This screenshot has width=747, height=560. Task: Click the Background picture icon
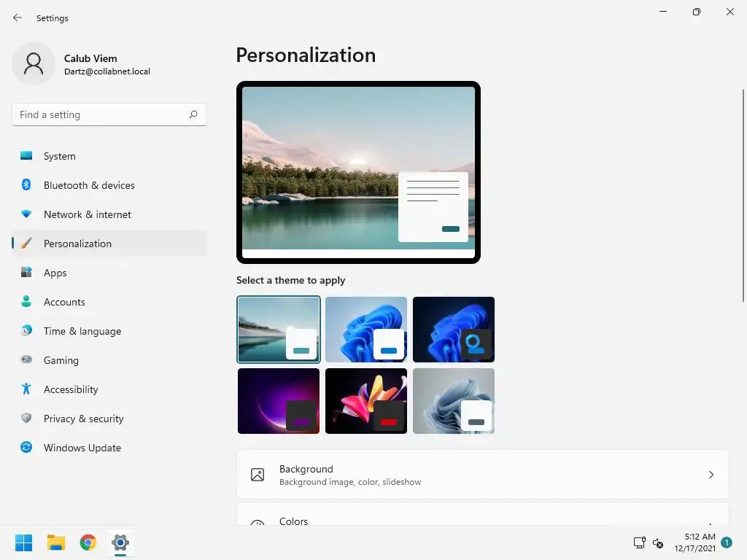click(x=258, y=475)
